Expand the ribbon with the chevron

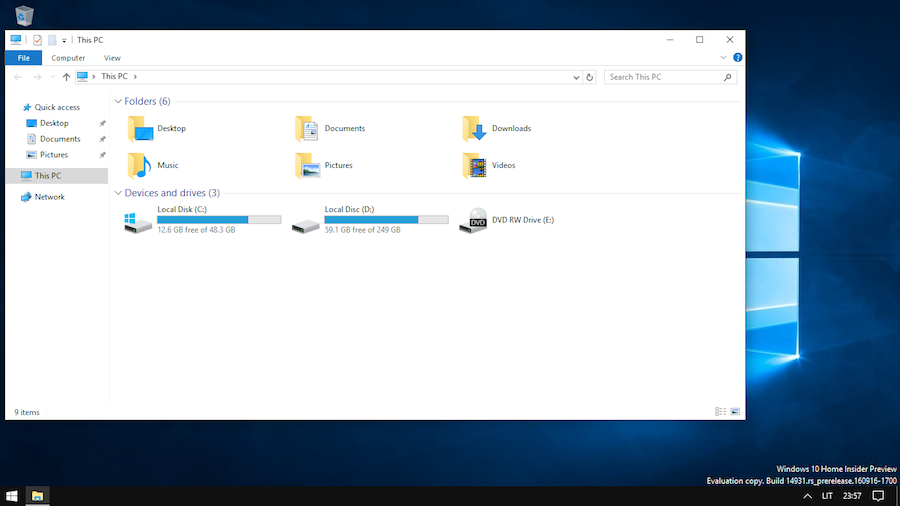point(725,58)
